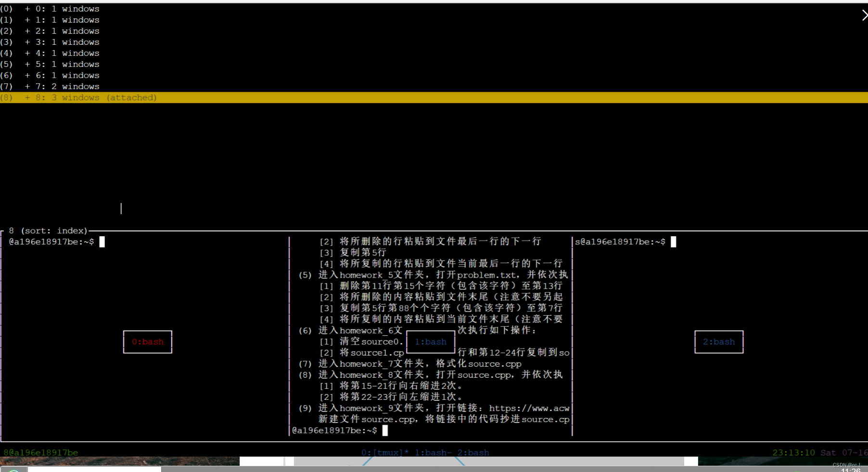The width and height of the screenshot is (868, 472).
Task: Select session 2 row in the list
Action: point(434,31)
